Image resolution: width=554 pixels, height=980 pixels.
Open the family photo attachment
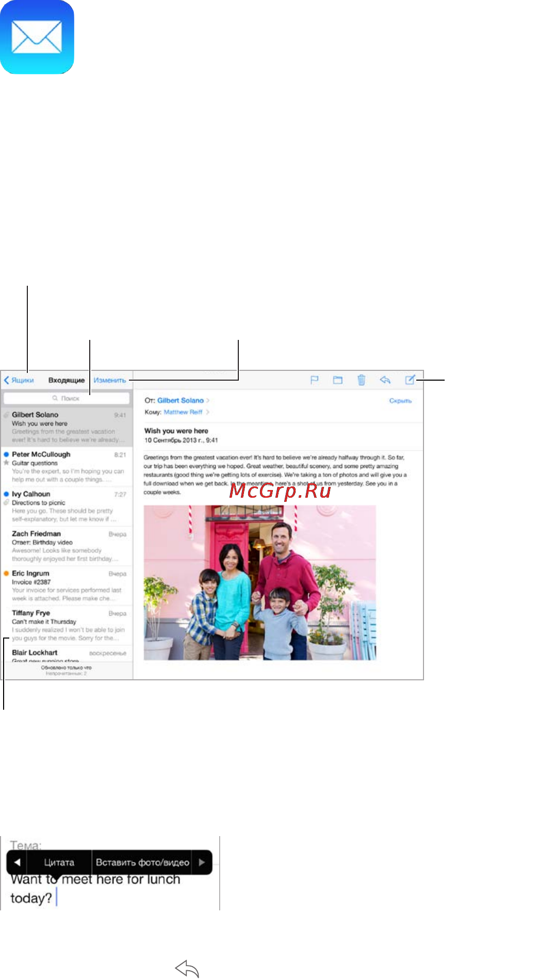(x=260, y=583)
